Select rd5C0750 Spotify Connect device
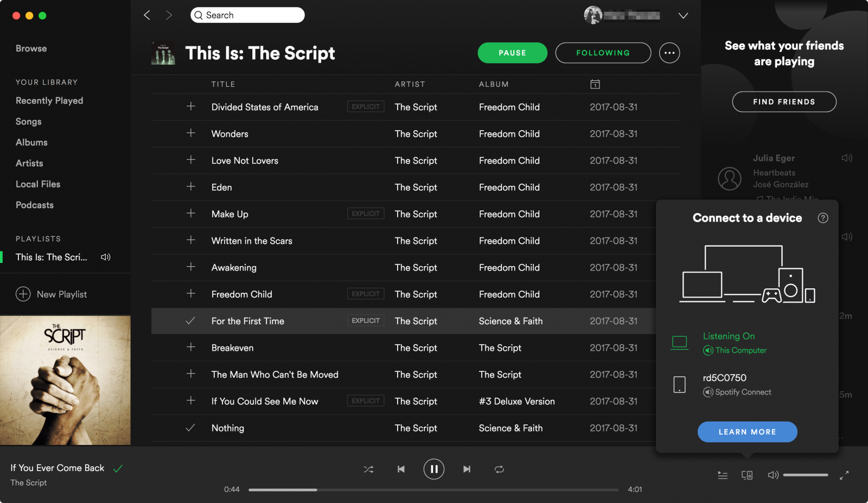This screenshot has width=868, height=503. (747, 384)
